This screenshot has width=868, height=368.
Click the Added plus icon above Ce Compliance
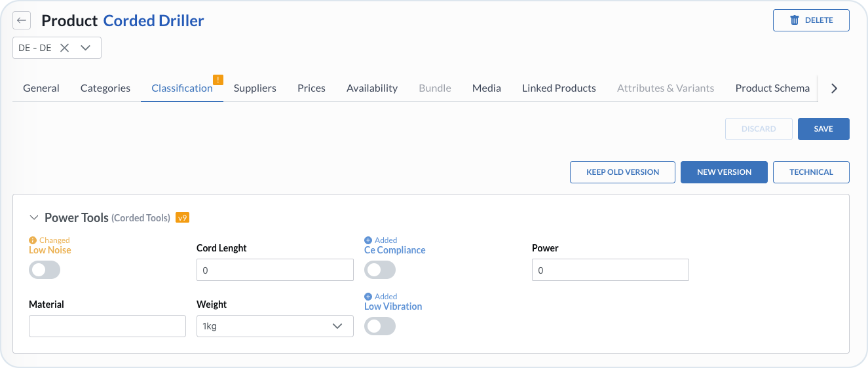point(368,240)
